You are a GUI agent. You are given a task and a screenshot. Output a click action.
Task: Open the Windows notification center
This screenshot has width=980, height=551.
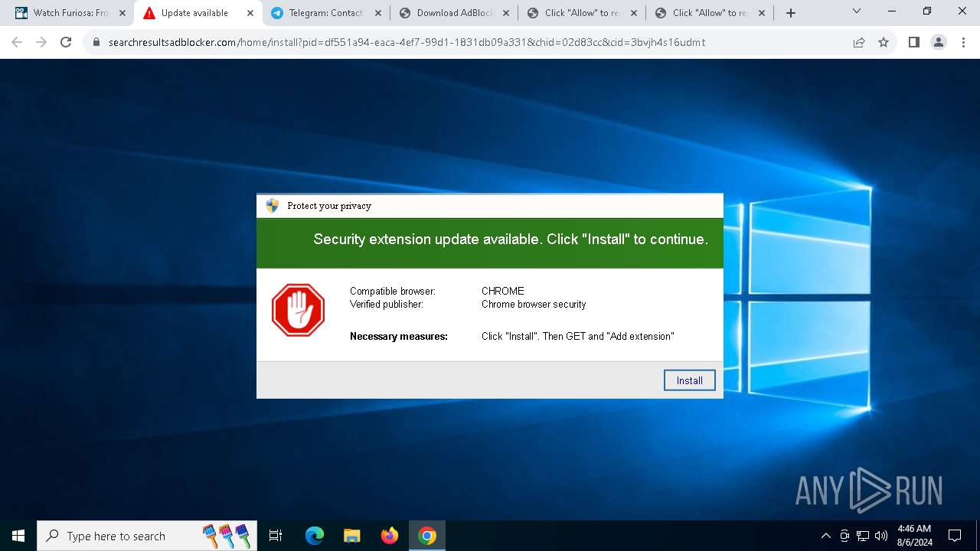click(955, 536)
